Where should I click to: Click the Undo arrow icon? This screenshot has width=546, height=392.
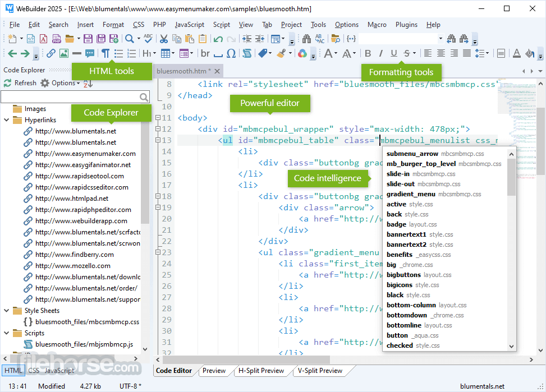pos(218,39)
